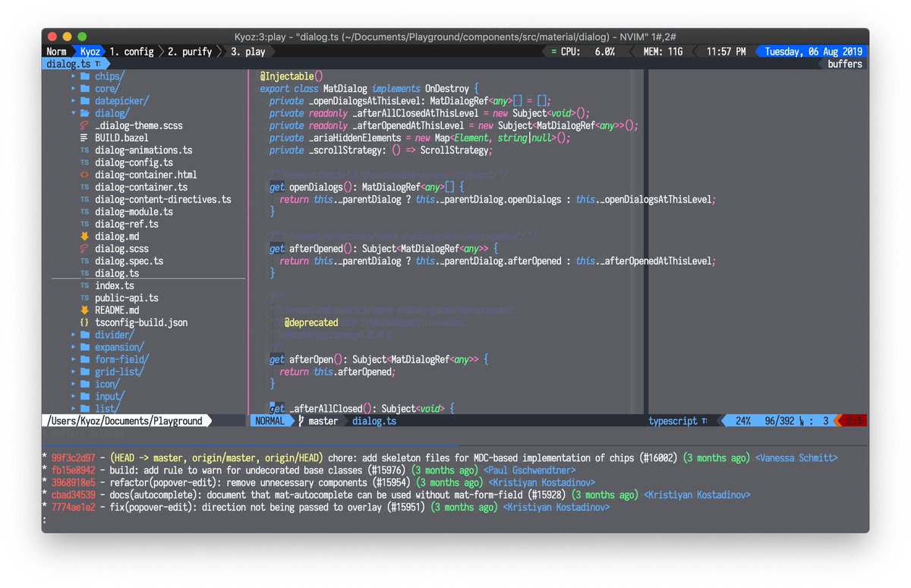
Task: Click the HTML icon beside dialog-container.html
Action: (x=84, y=175)
